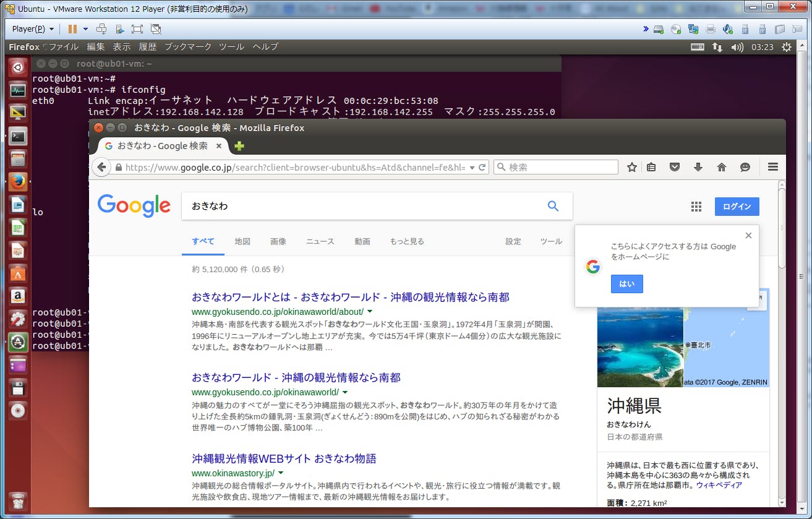
Task: Bookmark this page with star icon
Action: (x=632, y=167)
